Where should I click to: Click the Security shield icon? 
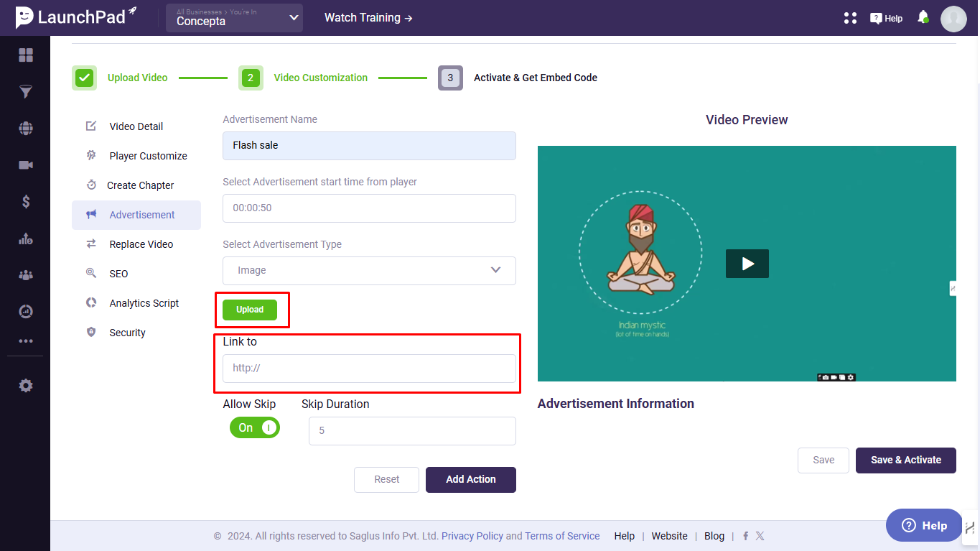(x=91, y=333)
